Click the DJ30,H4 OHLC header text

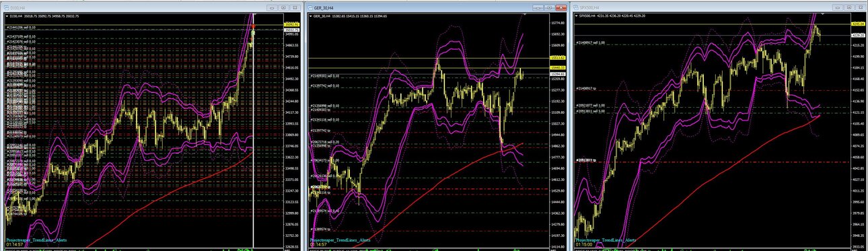44,16
